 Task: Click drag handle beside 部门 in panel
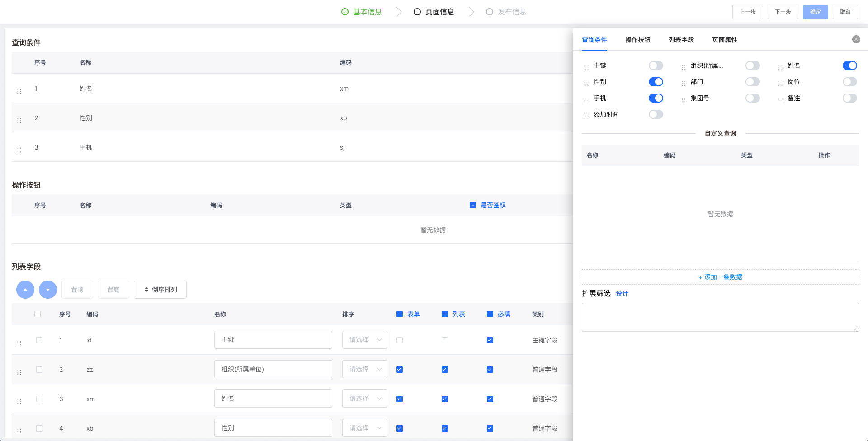684,84
